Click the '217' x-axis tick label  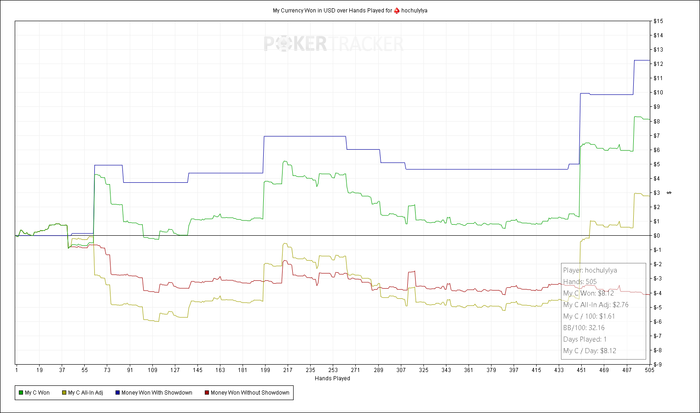click(288, 370)
